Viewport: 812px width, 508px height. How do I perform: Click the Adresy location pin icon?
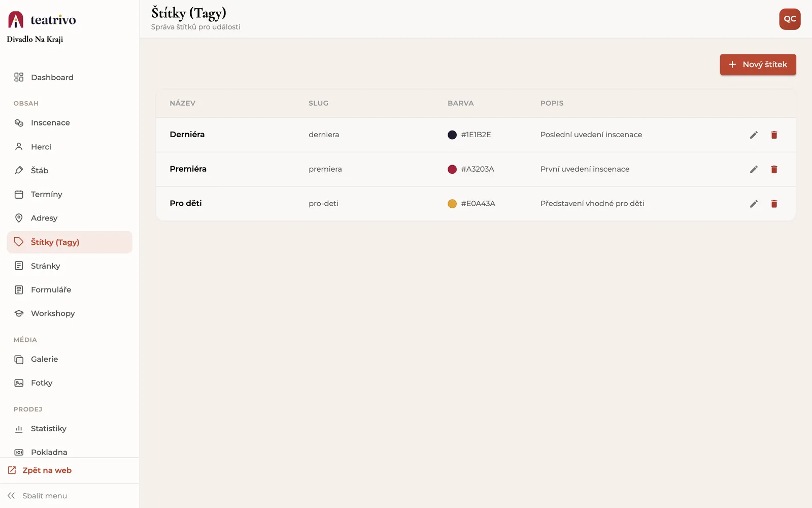(19, 218)
